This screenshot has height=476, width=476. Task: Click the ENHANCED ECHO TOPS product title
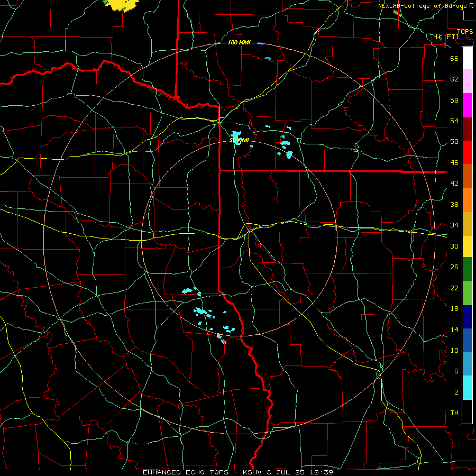[x=186, y=472]
